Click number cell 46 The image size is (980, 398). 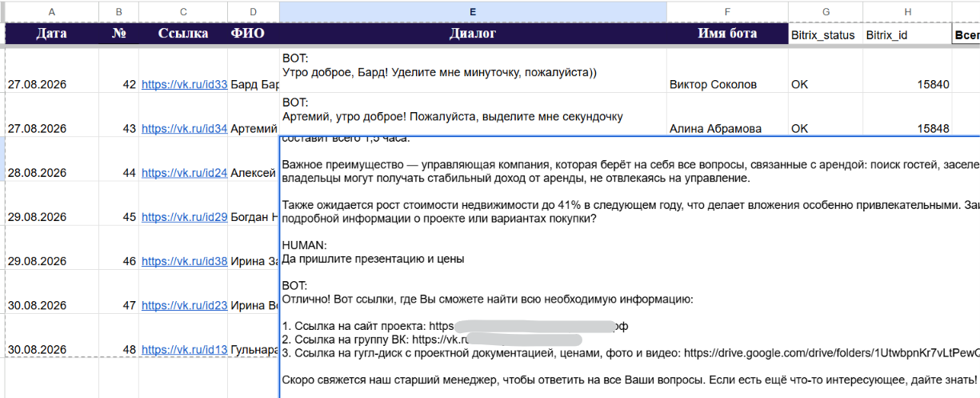(x=119, y=247)
